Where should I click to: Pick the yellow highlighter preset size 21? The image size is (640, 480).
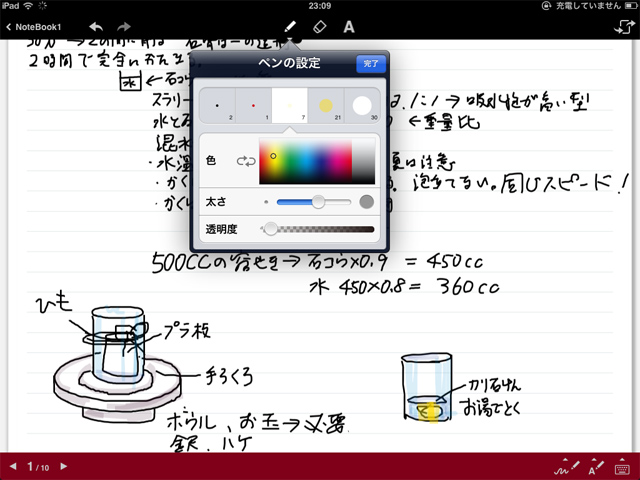coord(325,105)
